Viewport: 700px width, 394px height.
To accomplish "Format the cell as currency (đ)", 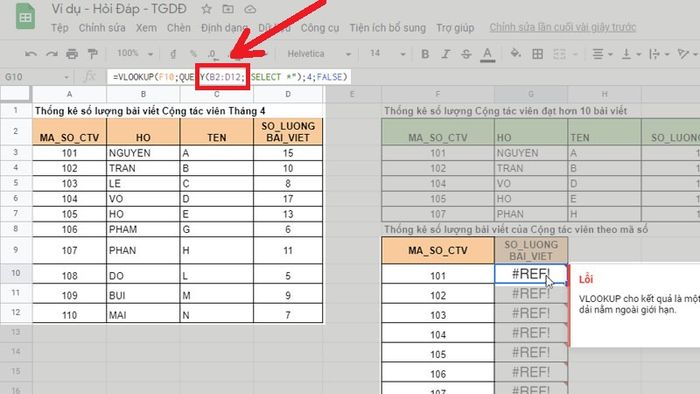I will 173,54.
